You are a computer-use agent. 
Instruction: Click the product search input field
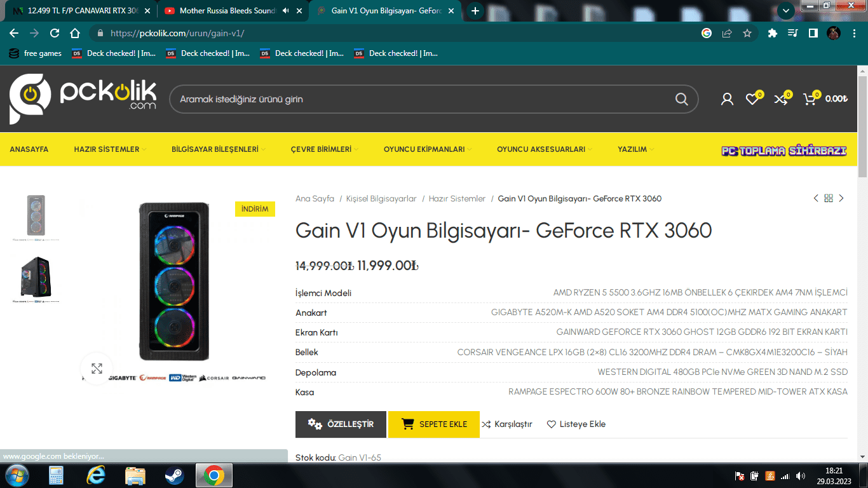pyautogui.click(x=419, y=99)
